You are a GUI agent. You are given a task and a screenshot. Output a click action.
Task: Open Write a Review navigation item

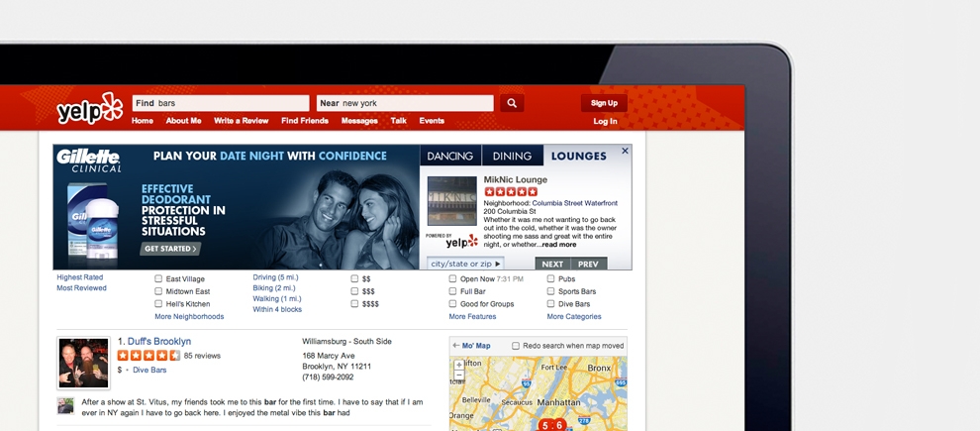coord(242,121)
